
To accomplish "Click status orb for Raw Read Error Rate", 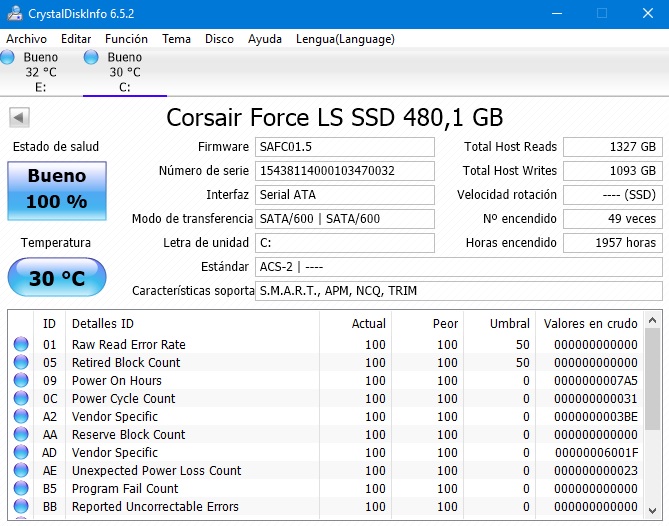I will [21, 345].
